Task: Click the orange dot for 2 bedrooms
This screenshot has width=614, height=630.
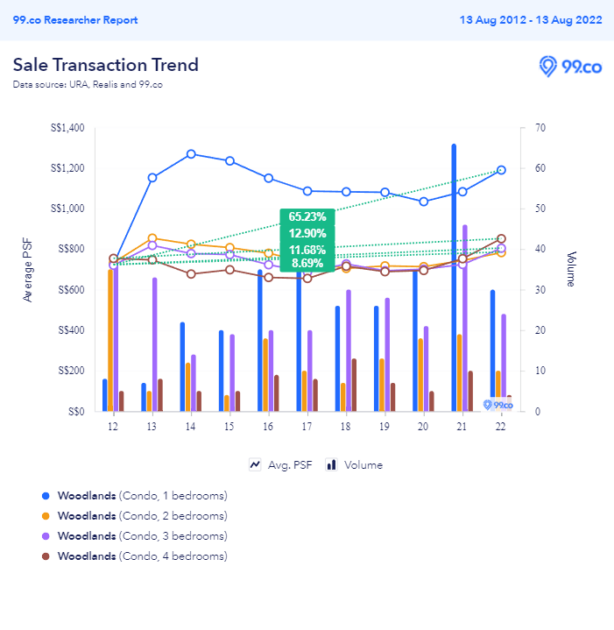Action: click(x=46, y=516)
